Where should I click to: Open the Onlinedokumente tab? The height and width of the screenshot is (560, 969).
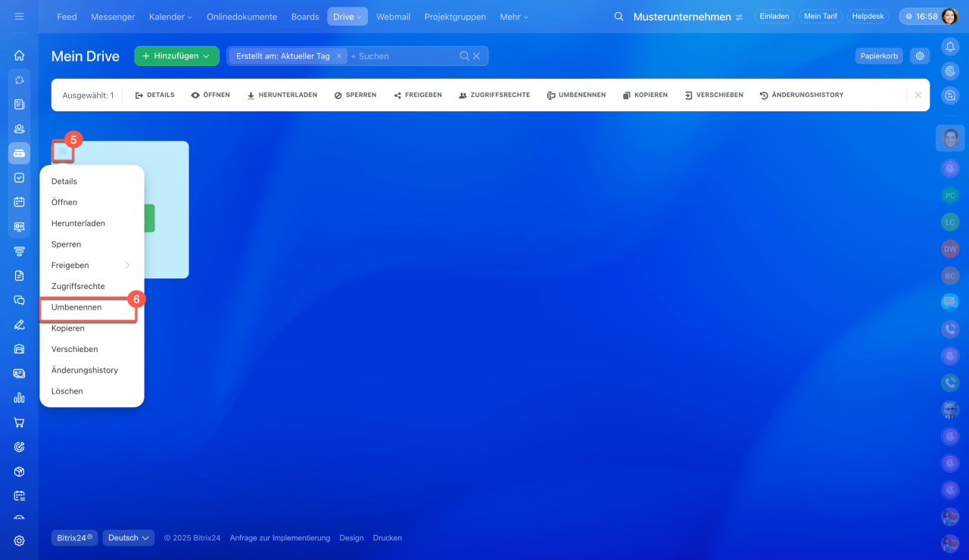pos(241,17)
